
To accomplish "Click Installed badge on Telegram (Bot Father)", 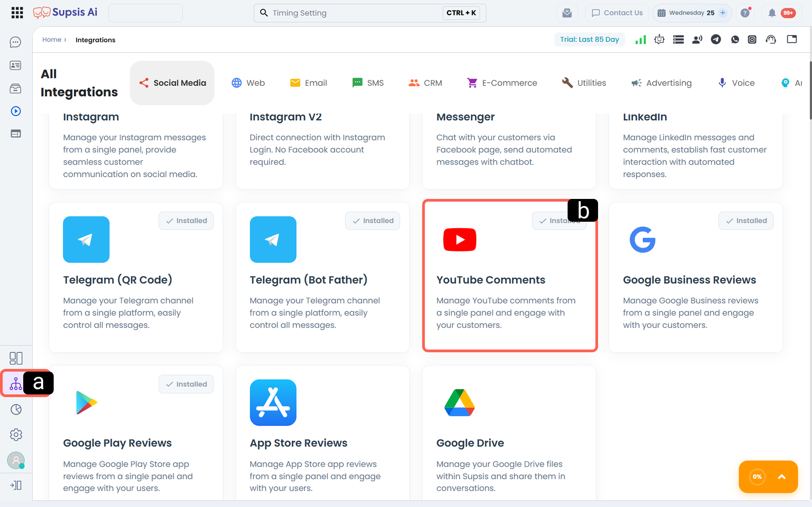I will [373, 221].
